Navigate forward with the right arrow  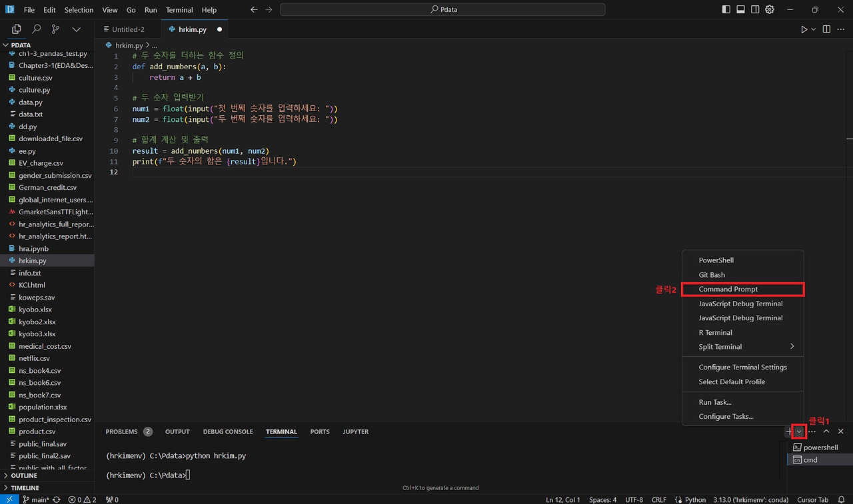pyautogui.click(x=269, y=10)
